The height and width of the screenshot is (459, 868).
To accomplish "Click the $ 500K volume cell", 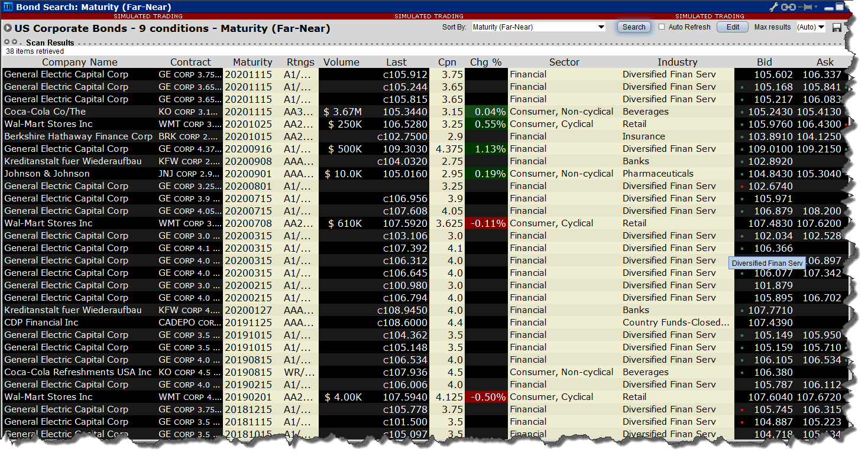I will tap(342, 149).
